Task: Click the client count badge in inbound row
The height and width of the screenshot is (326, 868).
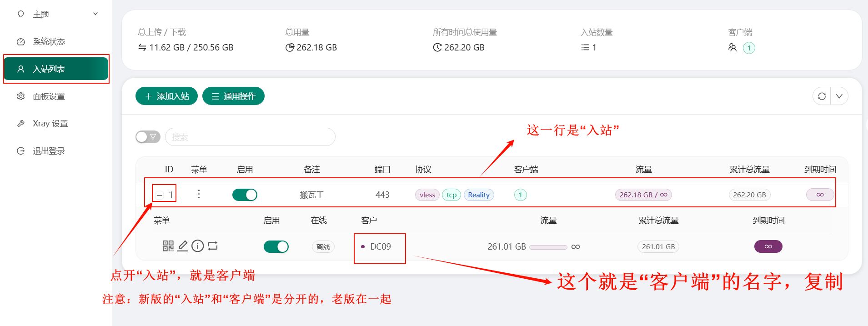Action: (520, 195)
